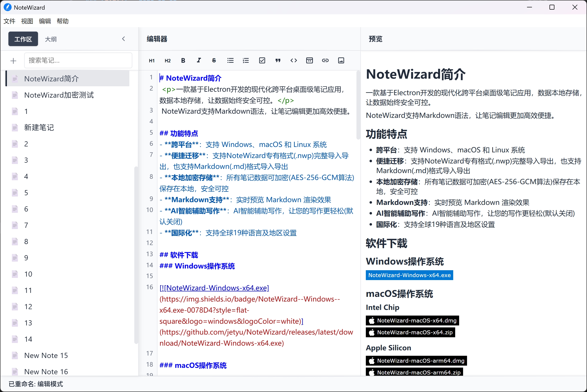Switch to the 大纲 tab
Screen dimensions: 587x392
pos(51,39)
